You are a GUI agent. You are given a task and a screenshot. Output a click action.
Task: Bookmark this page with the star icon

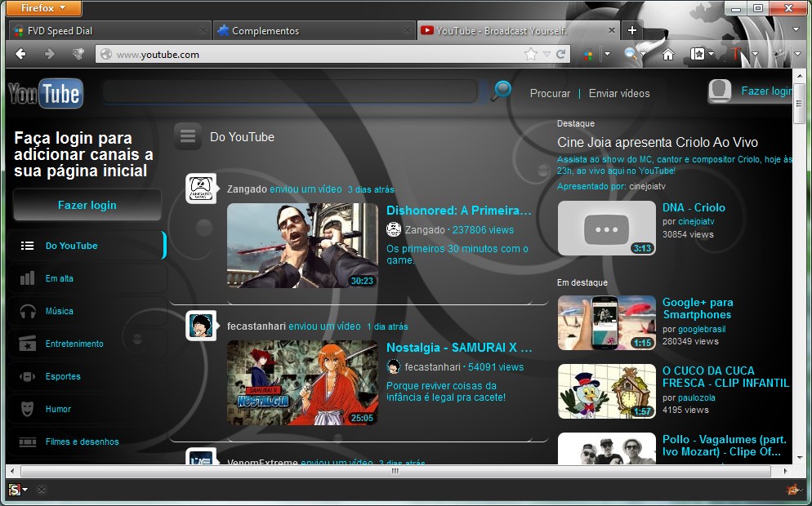click(530, 54)
